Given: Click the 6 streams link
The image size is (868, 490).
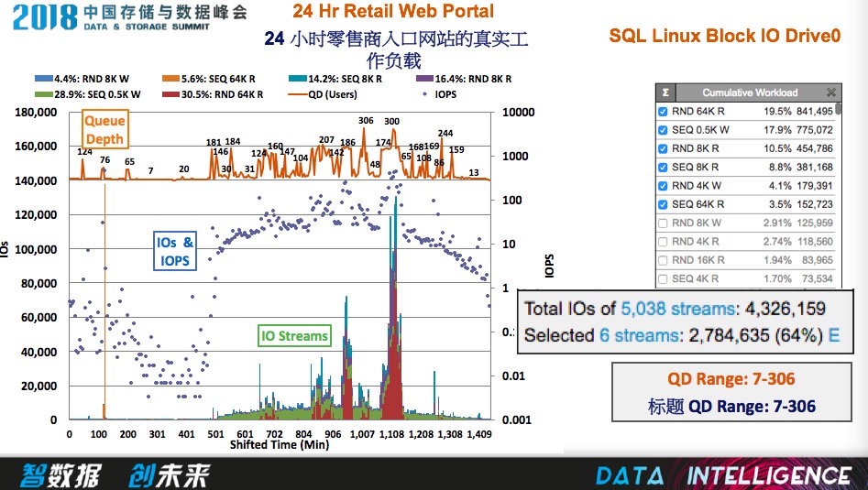Looking at the screenshot, I should pos(640,335).
